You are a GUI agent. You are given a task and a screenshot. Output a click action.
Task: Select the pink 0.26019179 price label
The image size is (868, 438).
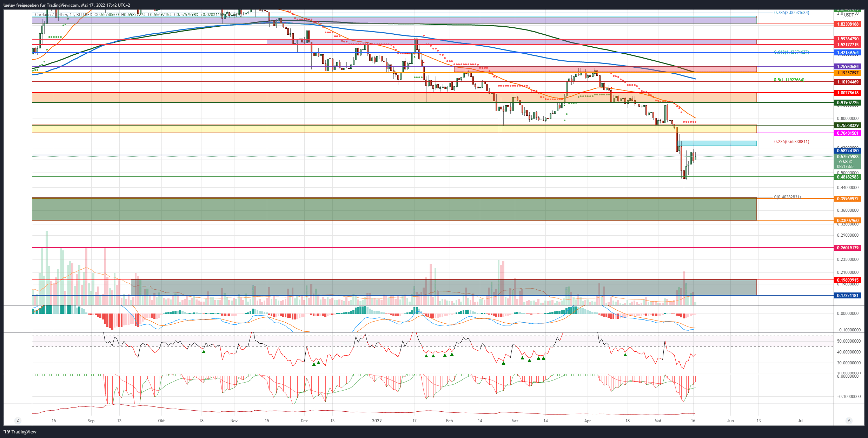[847, 248]
